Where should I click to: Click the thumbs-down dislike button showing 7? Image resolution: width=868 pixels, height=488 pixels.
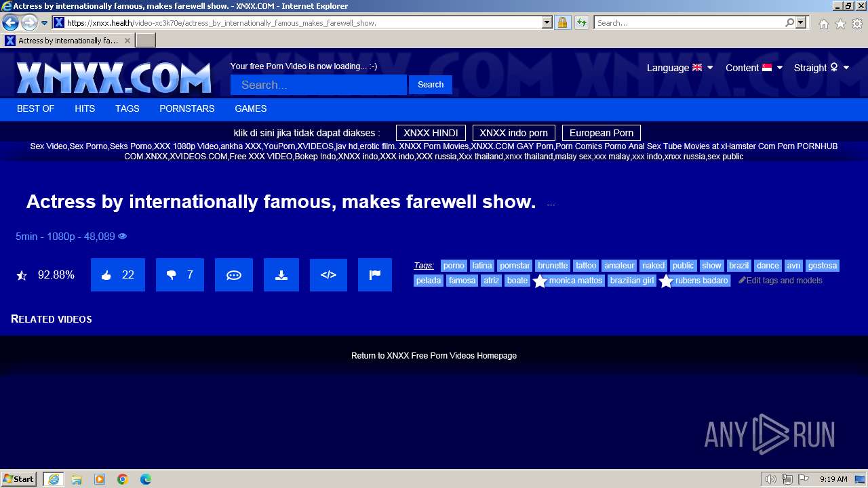point(180,275)
